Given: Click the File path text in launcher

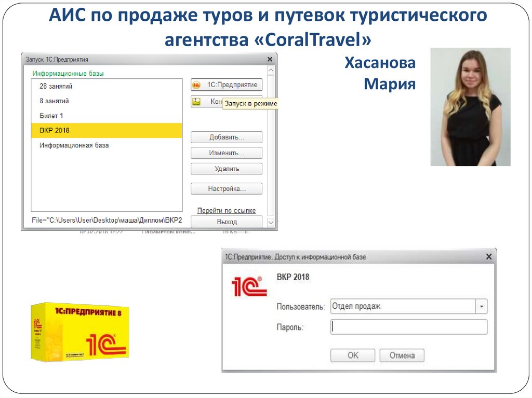Looking at the screenshot, I should point(107,221).
